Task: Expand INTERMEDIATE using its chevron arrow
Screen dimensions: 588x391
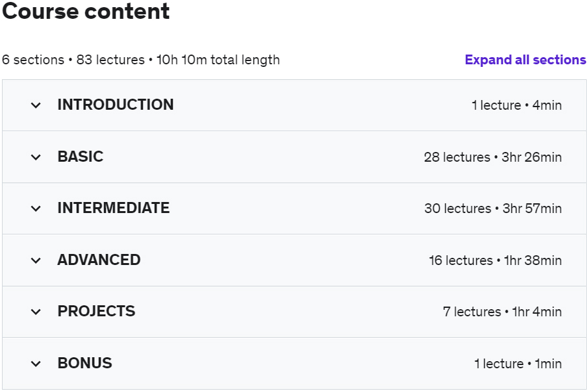Action: pyautogui.click(x=36, y=208)
